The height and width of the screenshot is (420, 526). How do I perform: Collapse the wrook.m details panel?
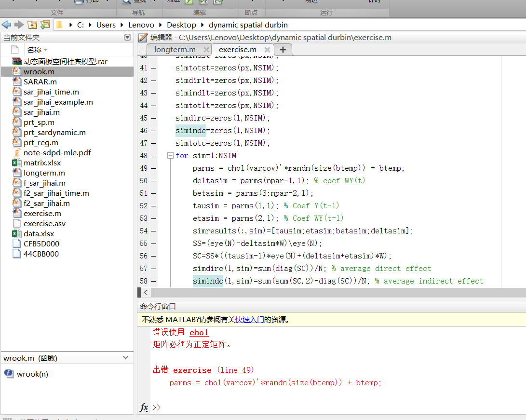126,358
